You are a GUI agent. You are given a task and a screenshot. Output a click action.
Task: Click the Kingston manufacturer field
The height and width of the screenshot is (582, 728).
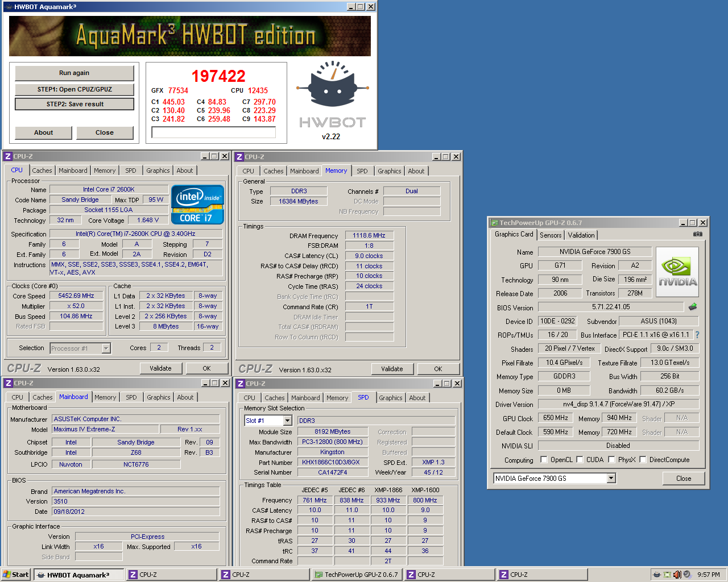[x=332, y=452]
